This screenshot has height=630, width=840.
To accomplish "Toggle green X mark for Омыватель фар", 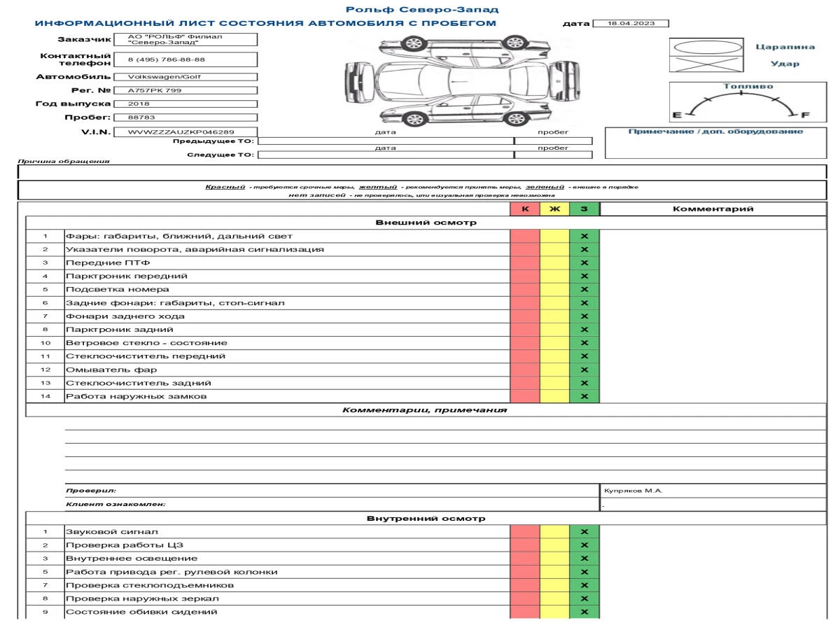I will [584, 370].
